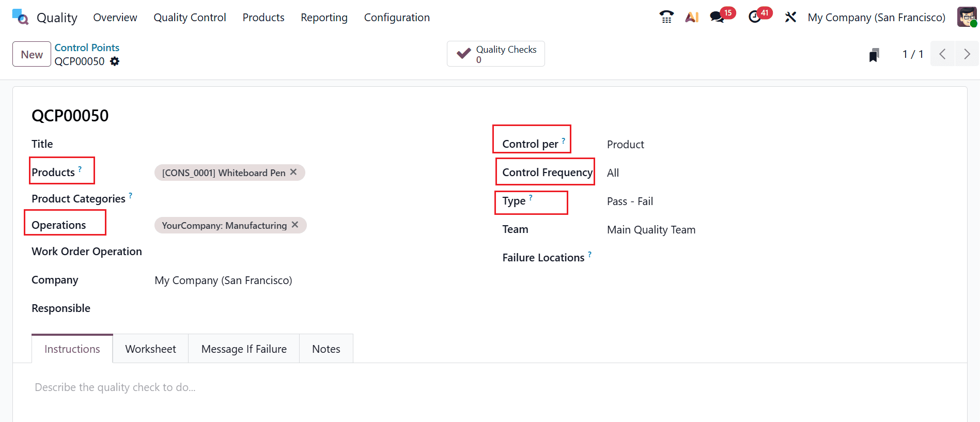Show the Control per help tooltip
Viewport: 980px width, 422px height.
[x=564, y=140]
